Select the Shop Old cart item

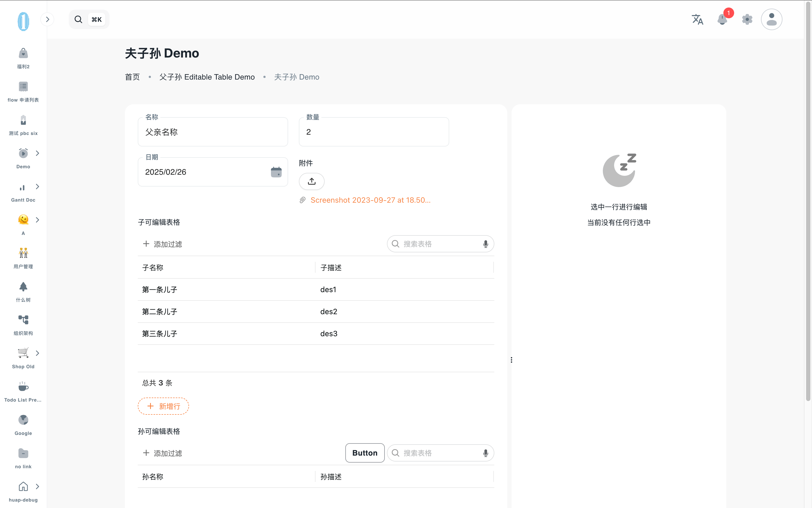coord(23,359)
